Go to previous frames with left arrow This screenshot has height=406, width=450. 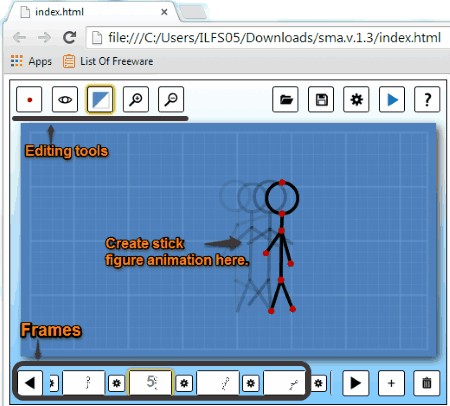coord(30,383)
